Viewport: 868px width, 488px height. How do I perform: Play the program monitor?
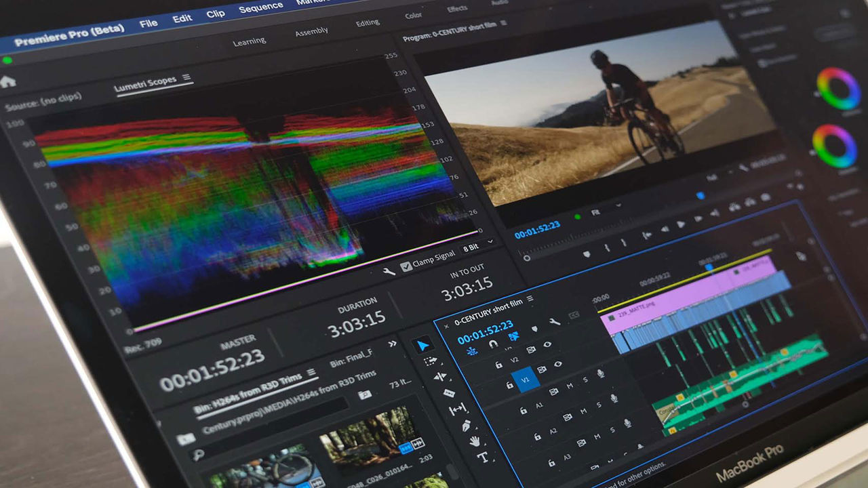681,224
